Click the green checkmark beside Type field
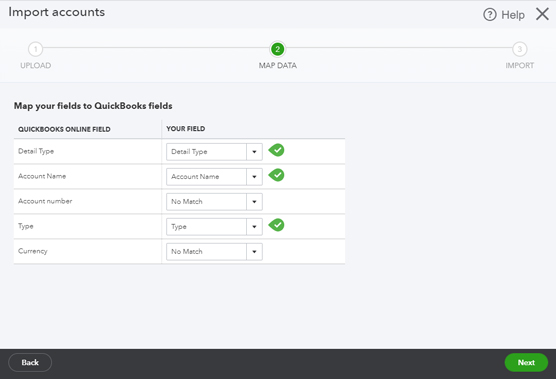556x379 pixels. 277,225
